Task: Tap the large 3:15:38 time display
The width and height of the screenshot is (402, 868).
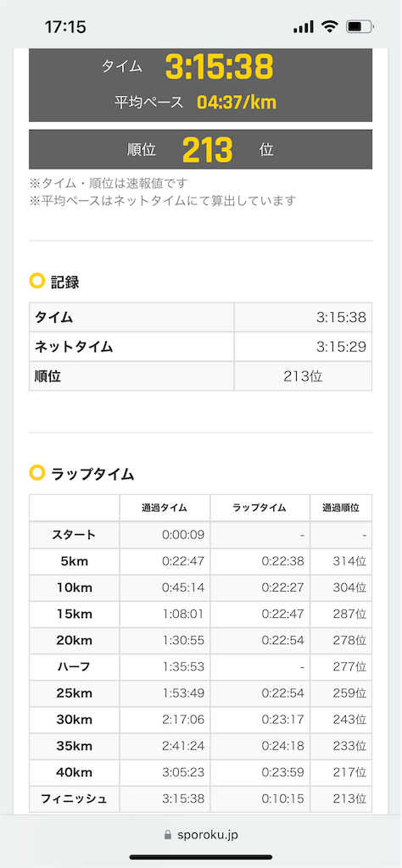Action: tap(220, 67)
